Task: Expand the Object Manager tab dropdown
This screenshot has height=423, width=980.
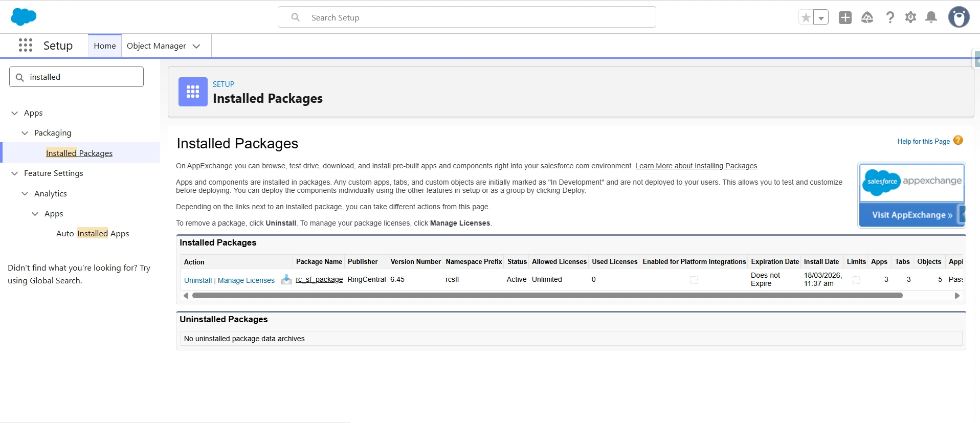Action: pyautogui.click(x=196, y=46)
